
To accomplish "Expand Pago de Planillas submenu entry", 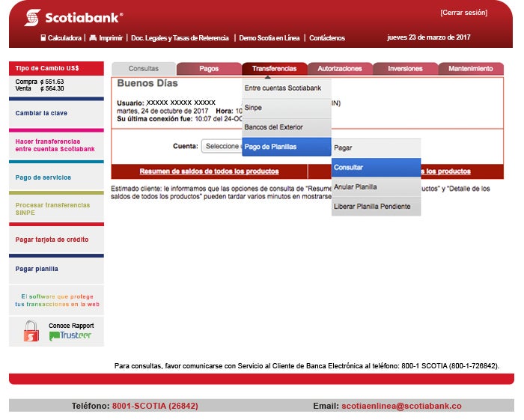I will [x=287, y=147].
